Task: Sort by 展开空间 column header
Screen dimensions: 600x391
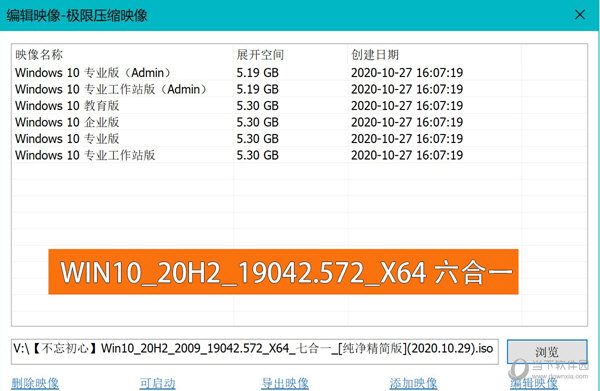Action: pyautogui.click(x=260, y=55)
